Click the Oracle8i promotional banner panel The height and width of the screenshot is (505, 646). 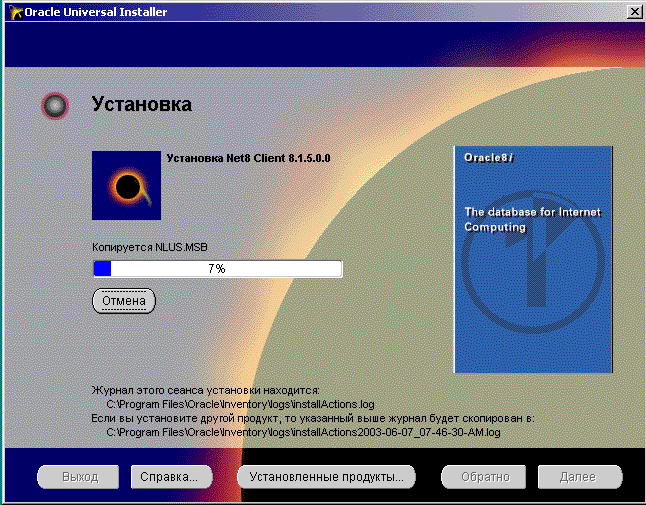(x=533, y=260)
